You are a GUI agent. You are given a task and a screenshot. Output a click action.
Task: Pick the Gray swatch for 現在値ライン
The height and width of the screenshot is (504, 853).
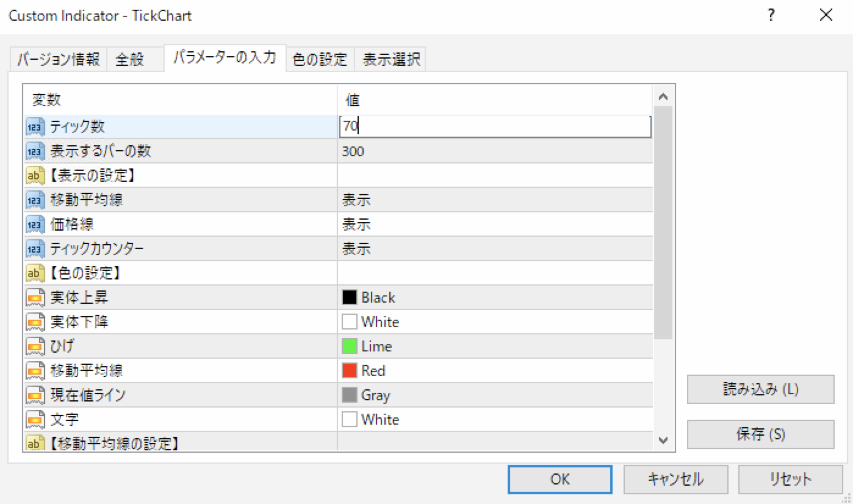[350, 395]
